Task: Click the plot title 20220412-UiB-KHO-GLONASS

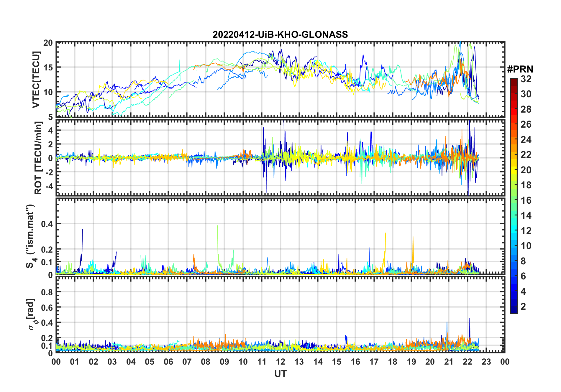Action: click(280, 34)
